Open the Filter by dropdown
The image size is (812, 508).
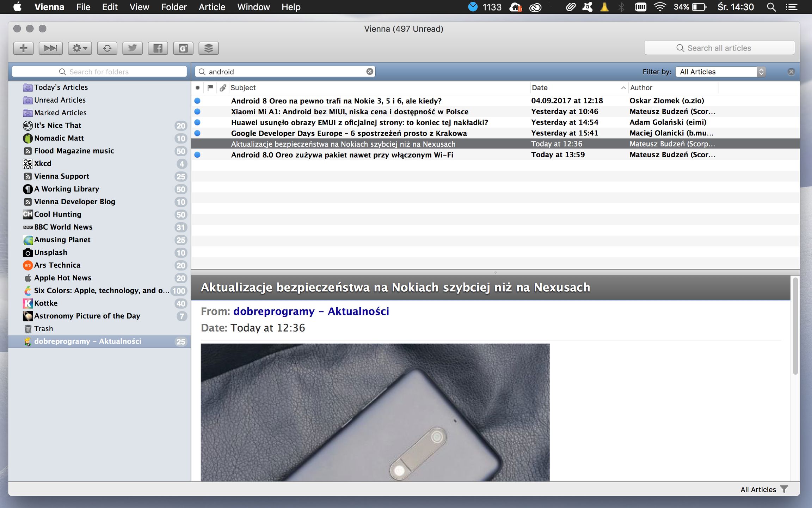[719, 72]
